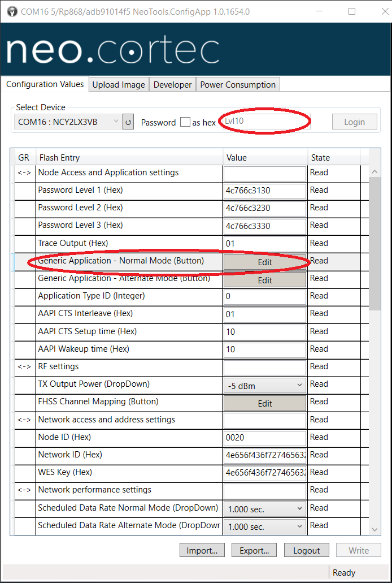
Task: Click the 'Flash Entry' column header
Action: pyautogui.click(x=129, y=158)
